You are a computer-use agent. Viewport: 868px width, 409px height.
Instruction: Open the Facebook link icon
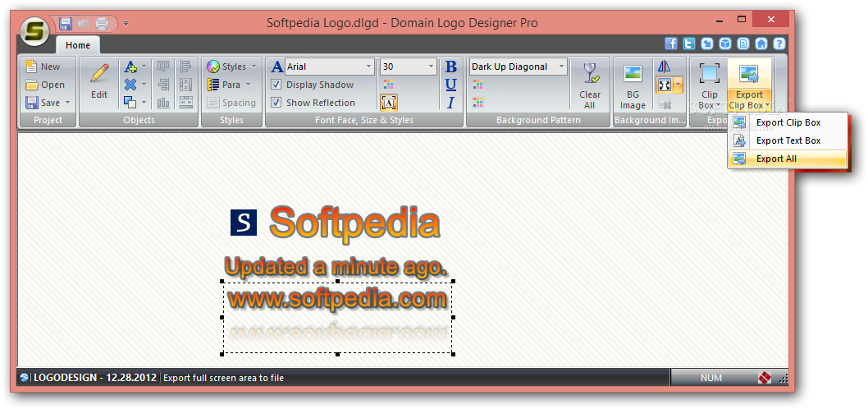coord(671,44)
